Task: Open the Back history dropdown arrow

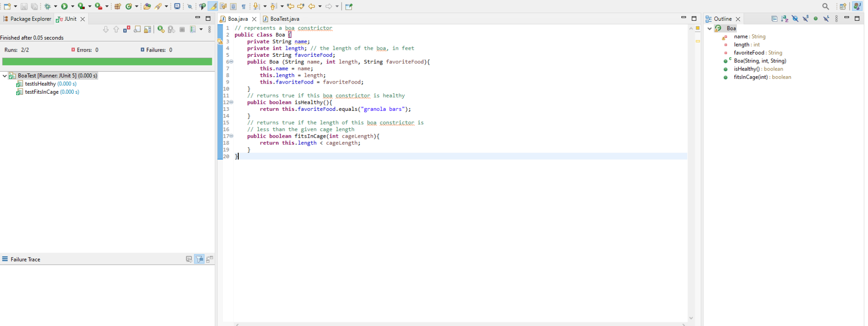Action: point(320,6)
